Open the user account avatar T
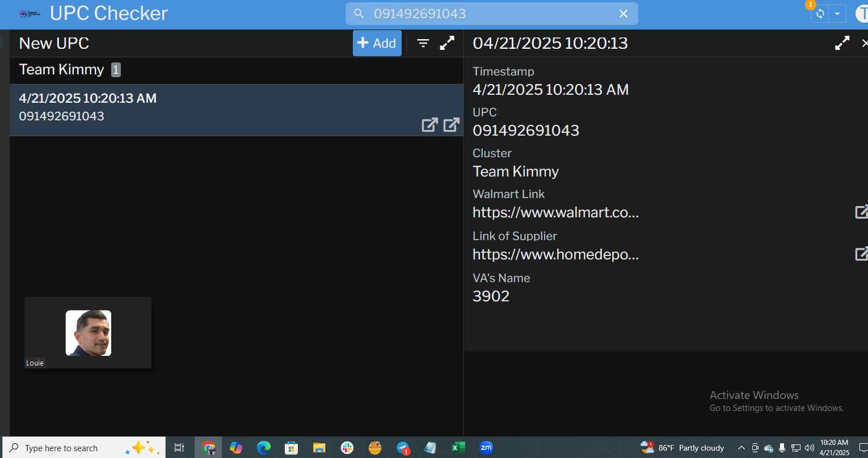868x458 pixels. point(862,14)
